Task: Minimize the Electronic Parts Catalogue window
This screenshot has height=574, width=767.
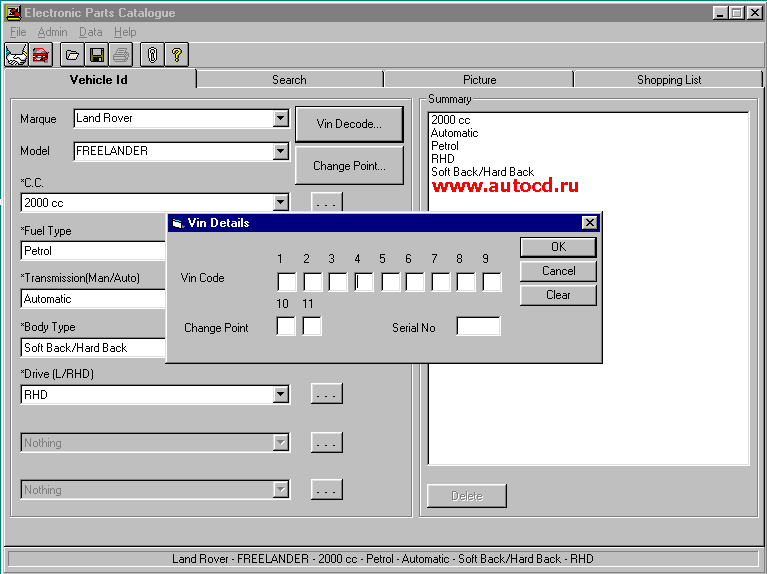Action: coord(720,13)
